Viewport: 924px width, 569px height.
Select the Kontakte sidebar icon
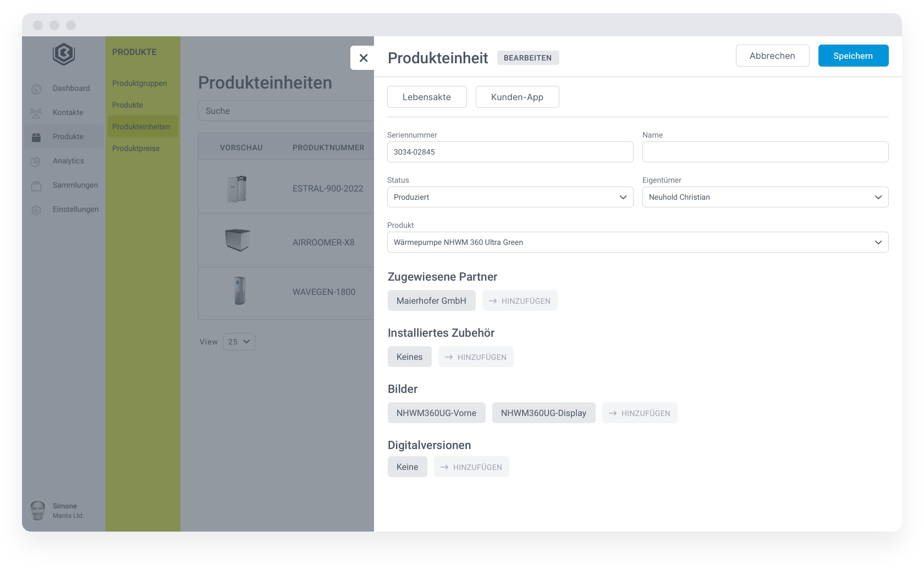click(36, 112)
